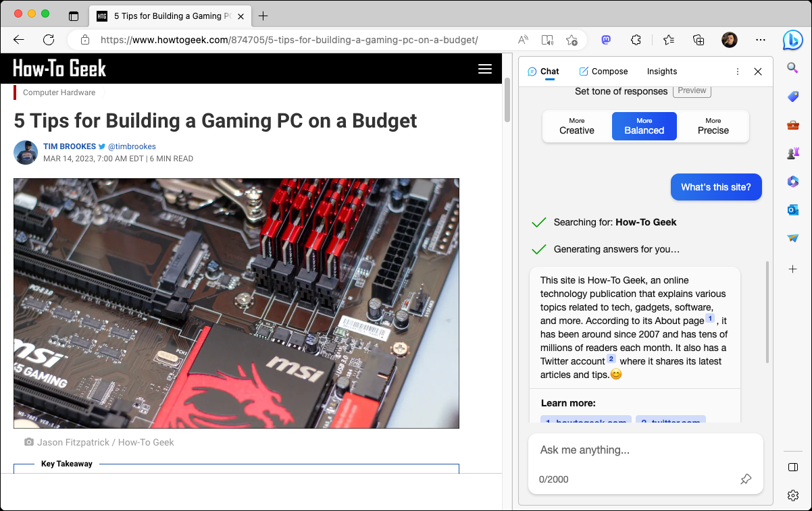Open the Tools sidebar panel
Screen dimensions: 812x511
click(x=792, y=124)
